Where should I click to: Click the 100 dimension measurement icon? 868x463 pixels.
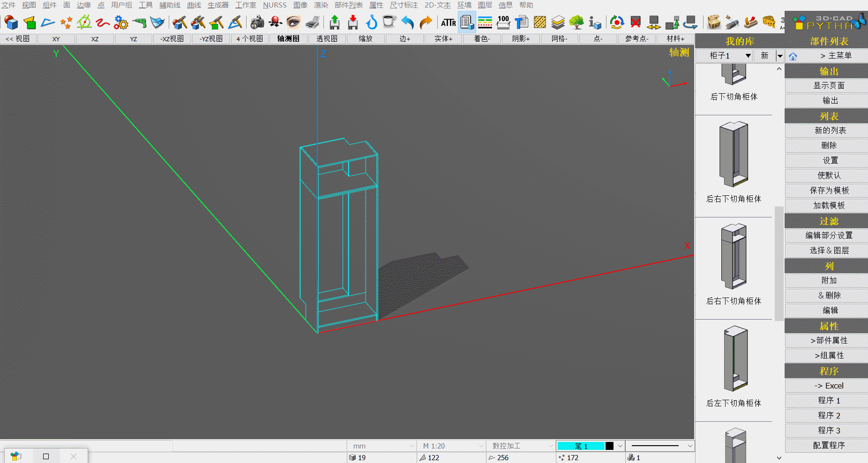pyautogui.click(x=503, y=22)
